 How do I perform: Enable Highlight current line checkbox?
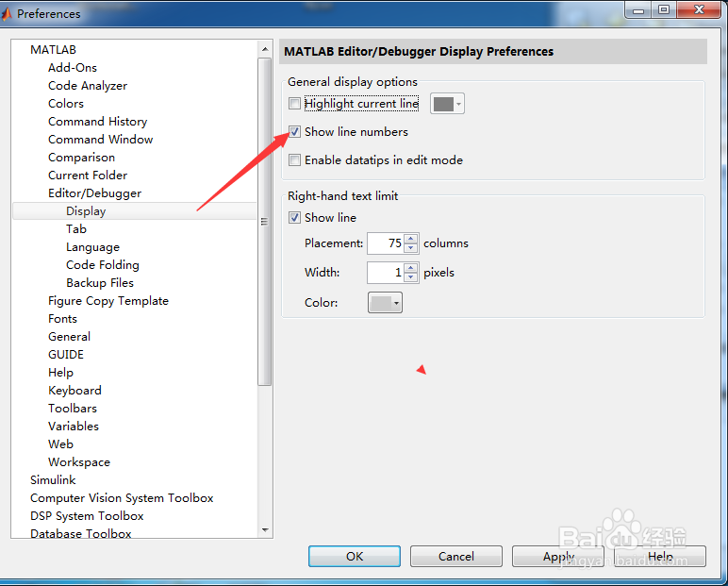(x=294, y=103)
